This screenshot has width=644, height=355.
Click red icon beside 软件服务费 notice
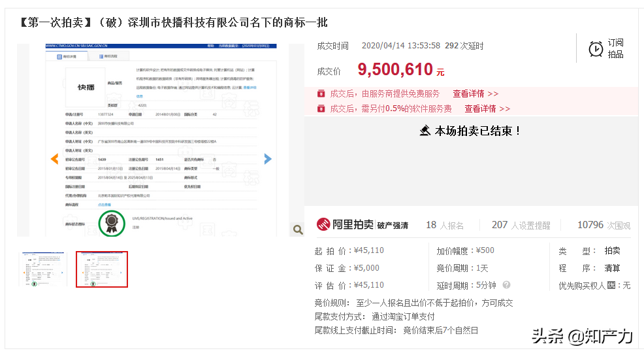pyautogui.click(x=321, y=109)
